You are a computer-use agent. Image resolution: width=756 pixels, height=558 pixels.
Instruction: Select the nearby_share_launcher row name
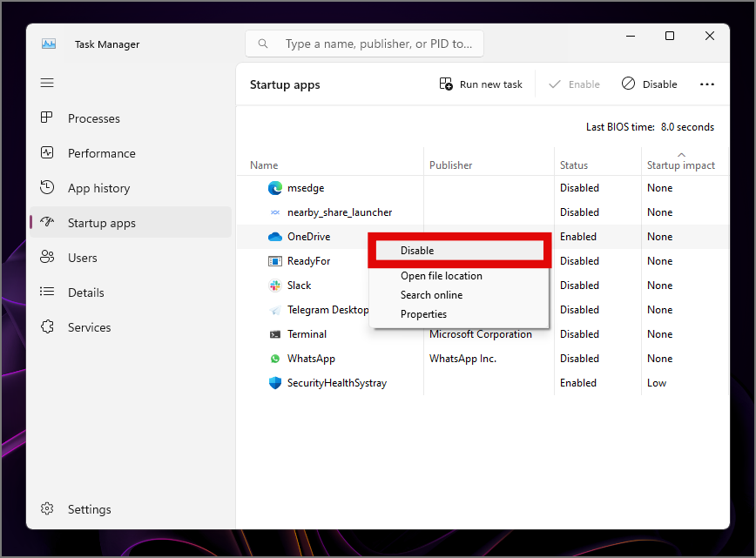point(340,212)
